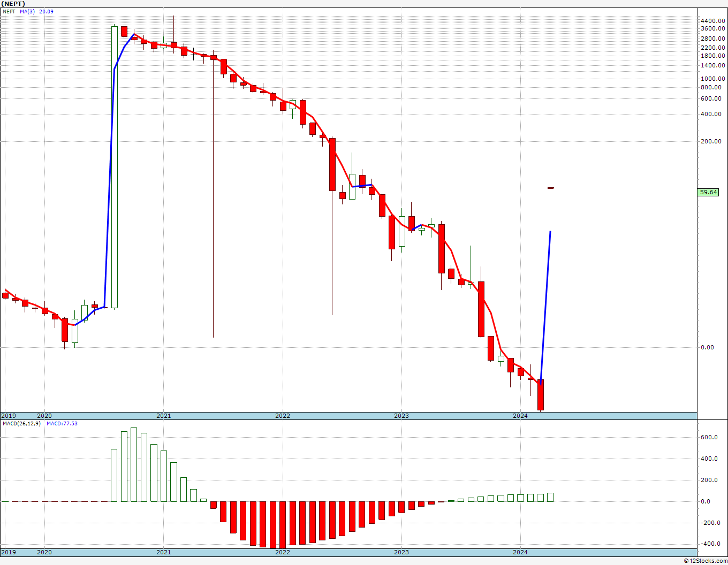This screenshot has width=728, height=565.
Task: Click the tall white 2020 spike candle
Action: 115,167
